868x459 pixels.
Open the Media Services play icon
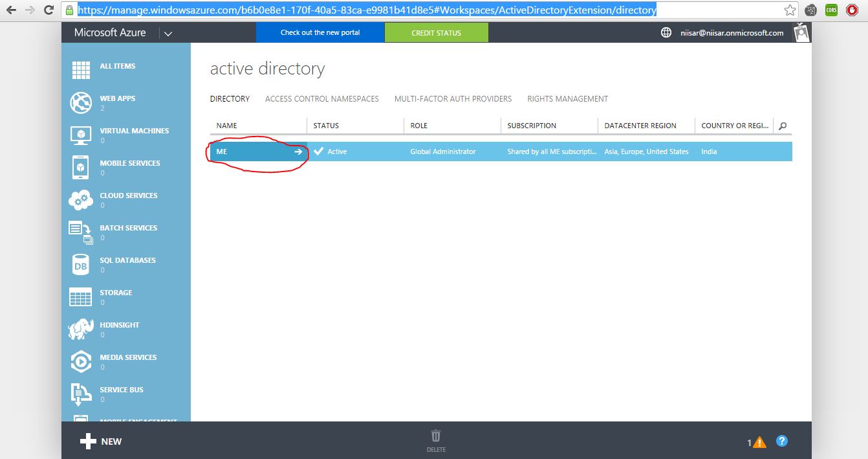coord(81,361)
